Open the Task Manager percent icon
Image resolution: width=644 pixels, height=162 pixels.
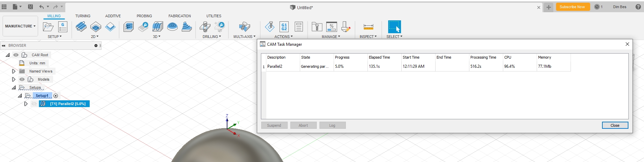pos(331,26)
